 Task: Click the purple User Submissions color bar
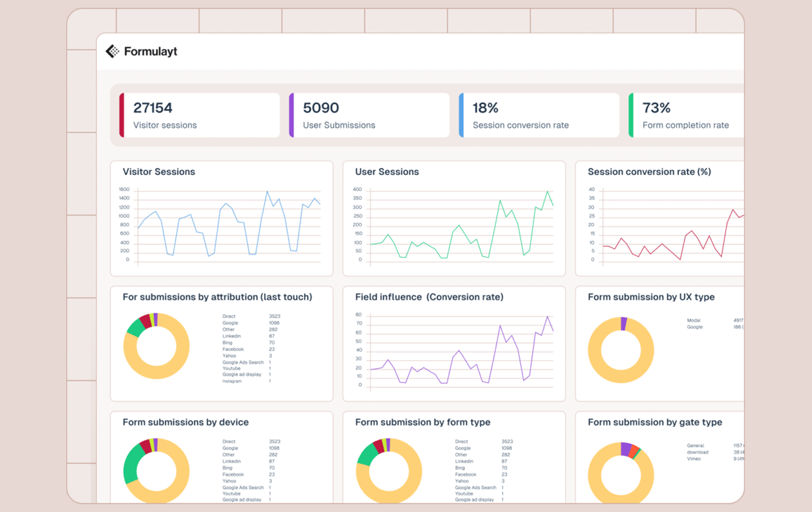click(x=291, y=115)
